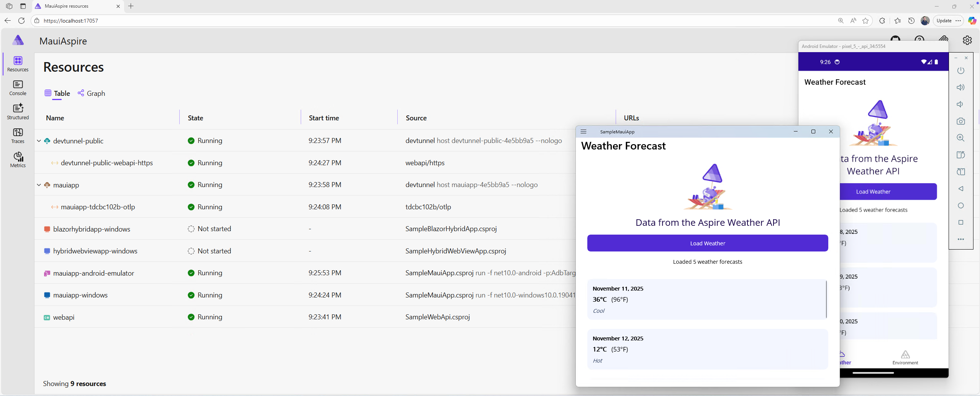Viewport: 980px width, 396px height.
Task: Open SampleMauiApp hamburger menu
Action: (583, 131)
